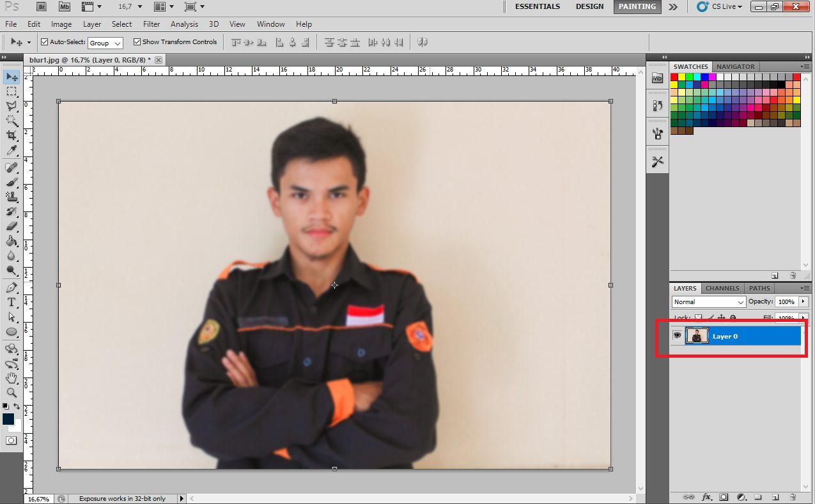Select the Dodge tool
The image size is (815, 504).
tap(12, 270)
